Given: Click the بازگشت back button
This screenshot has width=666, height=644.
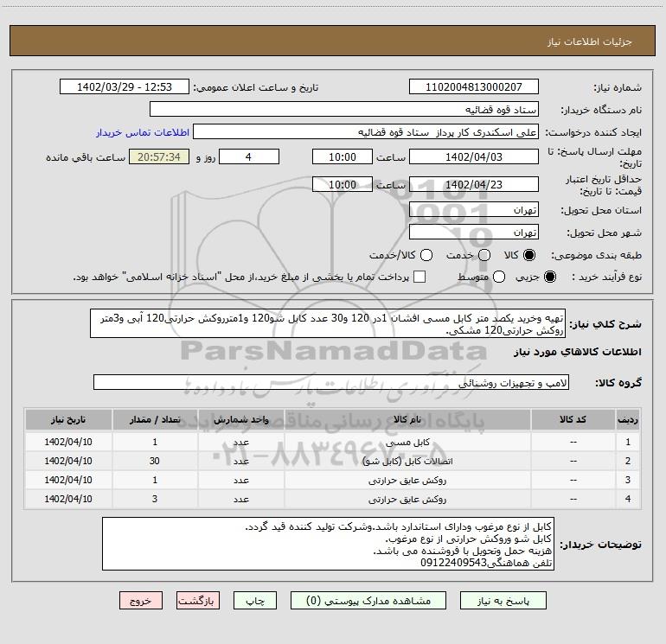Looking at the screenshot, I should 199,600.
